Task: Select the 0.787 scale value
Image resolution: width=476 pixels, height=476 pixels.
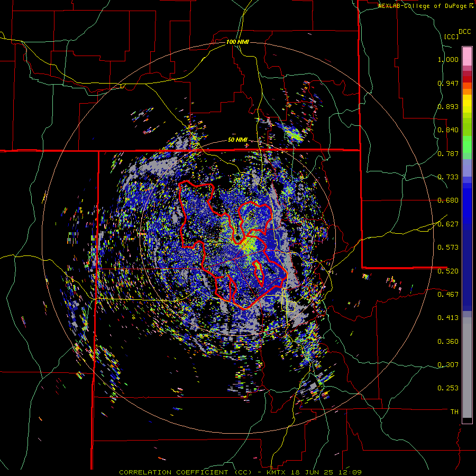Action: coord(448,153)
